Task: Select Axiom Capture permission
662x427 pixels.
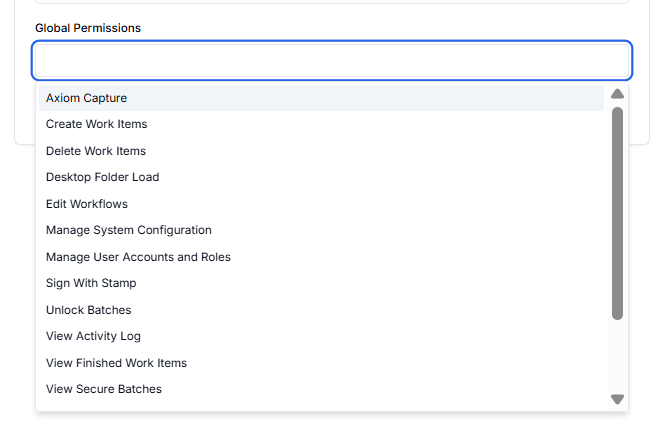Action: pyautogui.click(x=321, y=98)
